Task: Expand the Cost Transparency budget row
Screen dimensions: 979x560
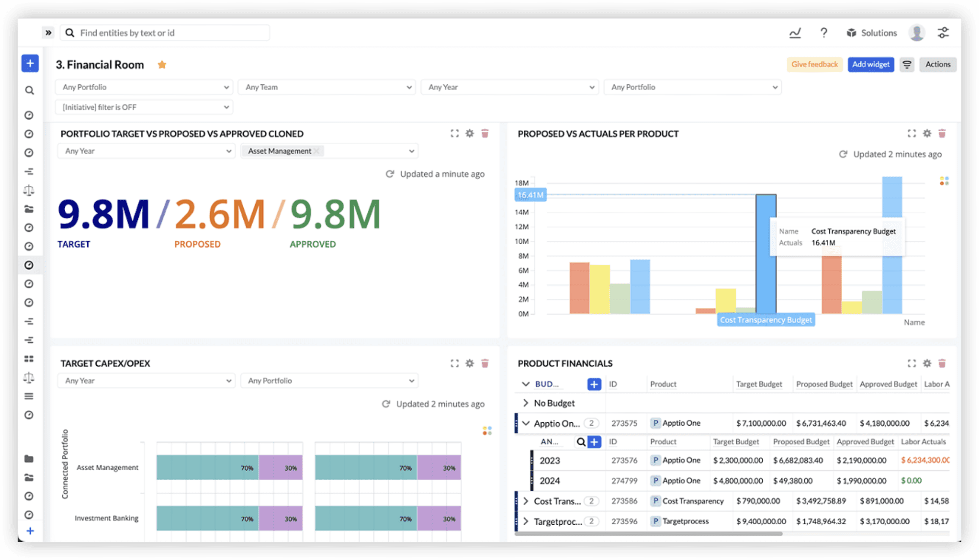Action: coord(526,501)
